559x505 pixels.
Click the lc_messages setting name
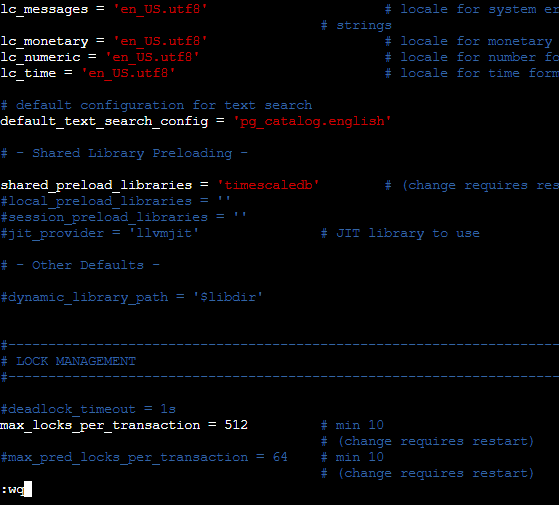pos(44,10)
